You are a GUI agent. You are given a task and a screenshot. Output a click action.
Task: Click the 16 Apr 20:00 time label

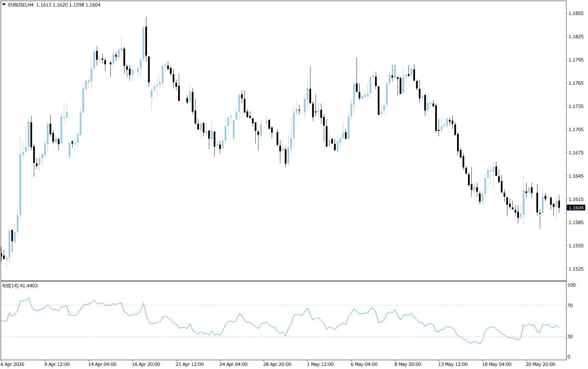point(146,364)
